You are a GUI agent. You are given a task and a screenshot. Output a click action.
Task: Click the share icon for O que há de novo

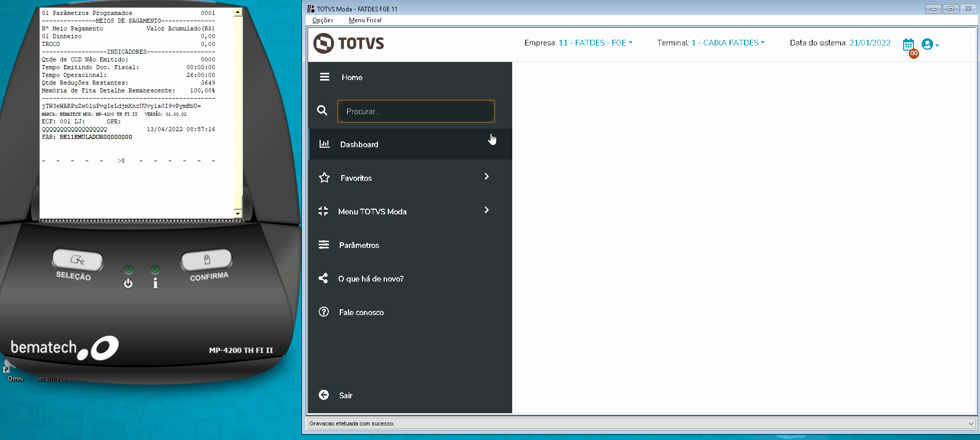click(323, 278)
